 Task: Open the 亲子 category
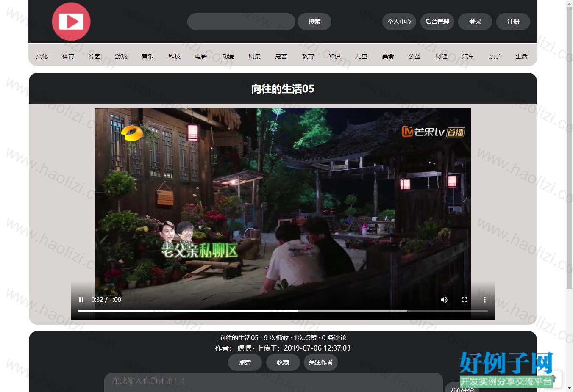click(x=495, y=56)
